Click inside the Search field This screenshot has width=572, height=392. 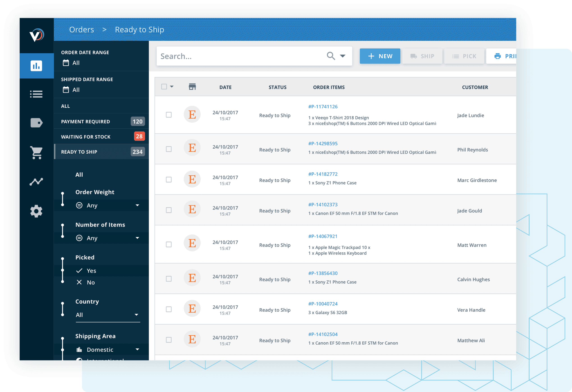[234, 56]
